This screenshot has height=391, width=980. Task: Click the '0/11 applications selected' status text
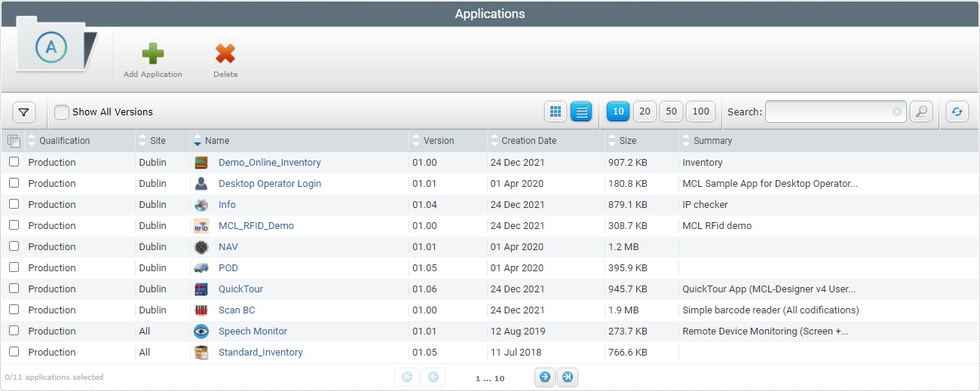54,377
